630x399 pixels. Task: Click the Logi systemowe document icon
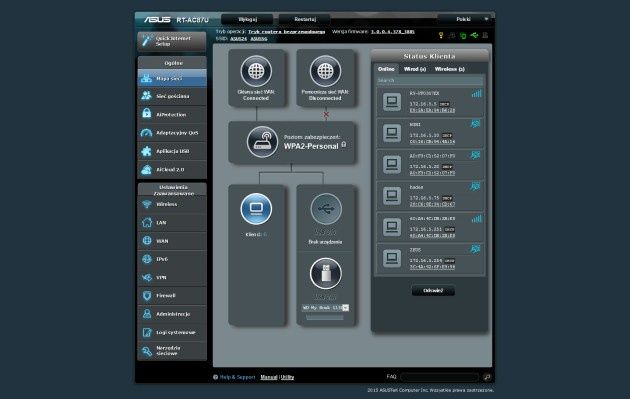tap(147, 332)
